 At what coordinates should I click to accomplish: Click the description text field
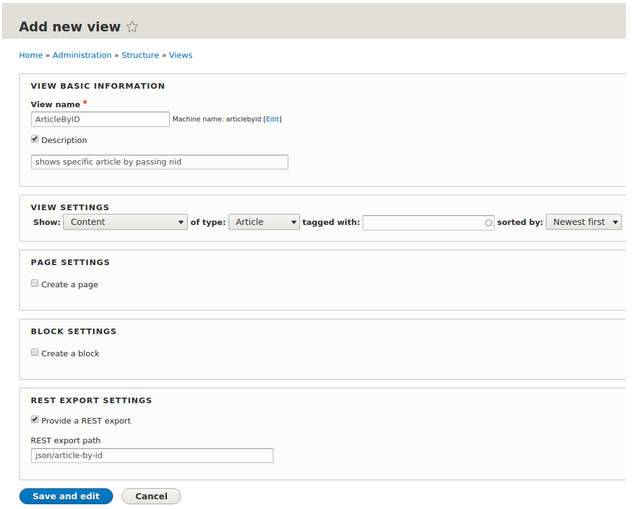159,162
